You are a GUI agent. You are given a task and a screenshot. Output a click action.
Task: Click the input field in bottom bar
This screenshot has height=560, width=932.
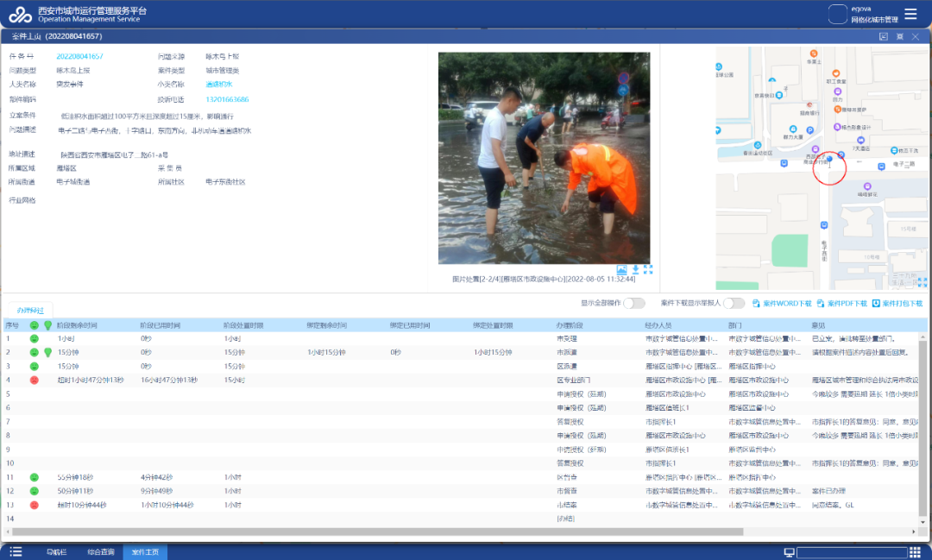point(852,552)
